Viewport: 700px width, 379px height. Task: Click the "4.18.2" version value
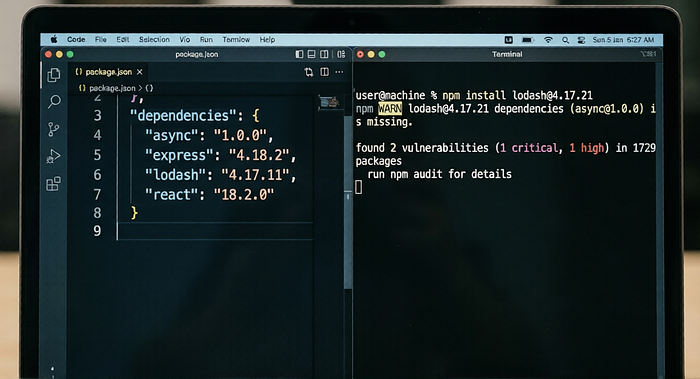pos(259,155)
